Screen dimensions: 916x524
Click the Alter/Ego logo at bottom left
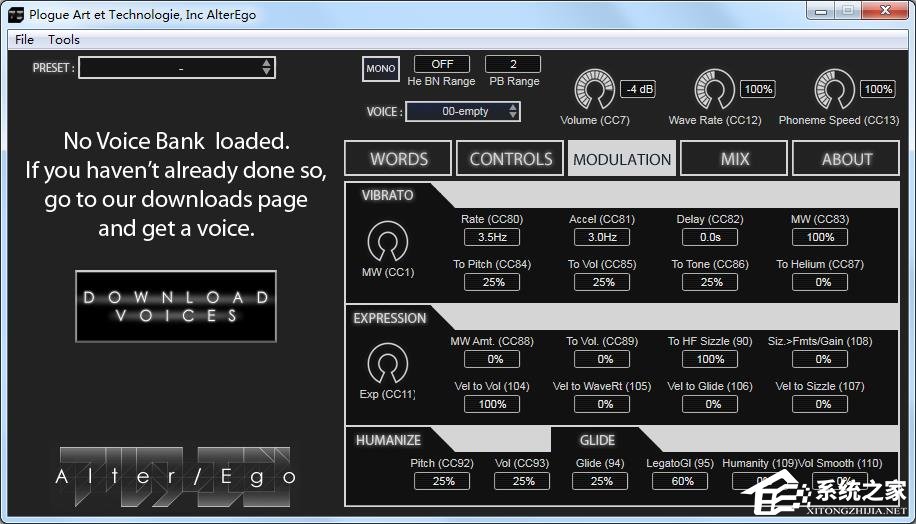point(175,475)
